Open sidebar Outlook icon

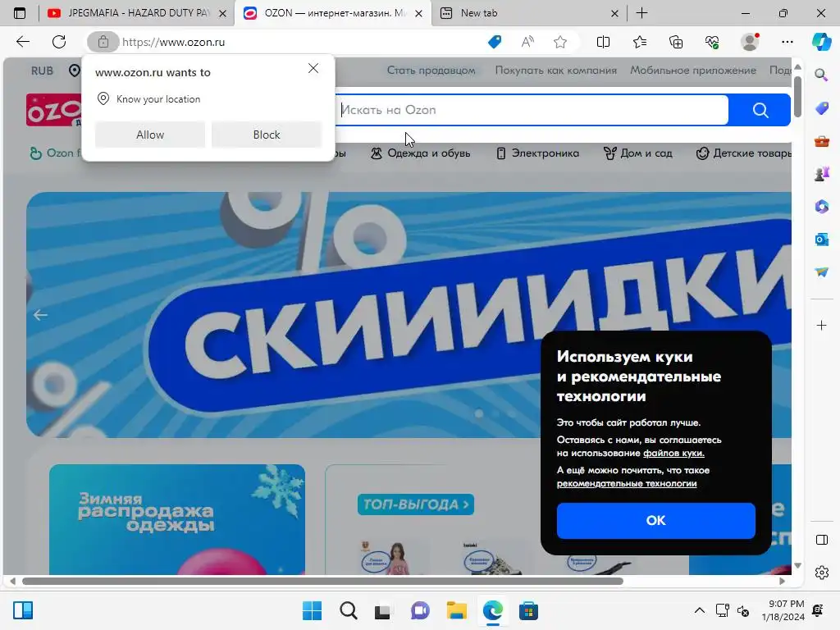(x=821, y=239)
